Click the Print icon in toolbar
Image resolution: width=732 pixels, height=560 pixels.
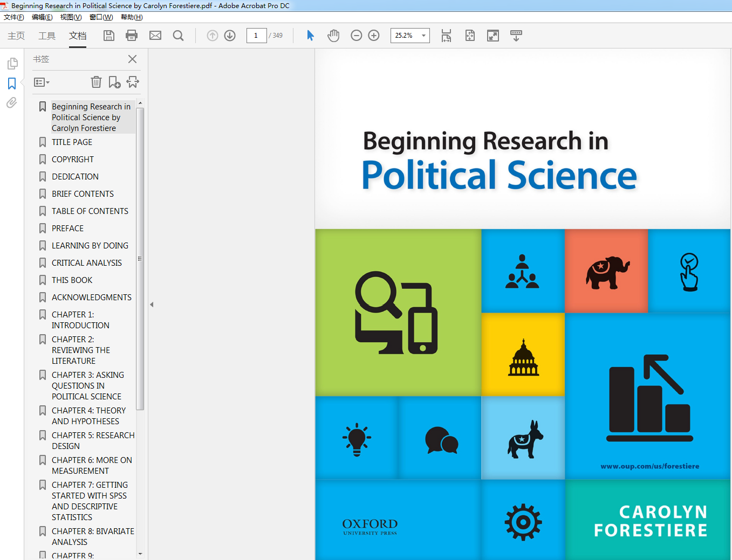[132, 36]
